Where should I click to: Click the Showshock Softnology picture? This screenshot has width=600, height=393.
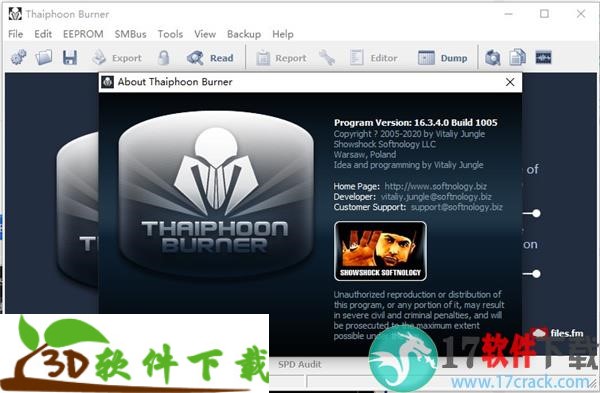tap(380, 251)
